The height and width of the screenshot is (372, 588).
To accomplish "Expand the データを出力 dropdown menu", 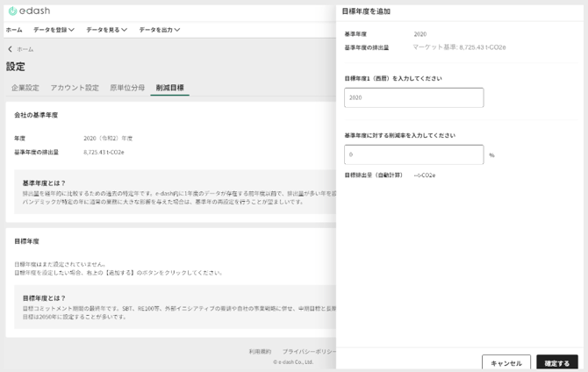I will pos(160,30).
